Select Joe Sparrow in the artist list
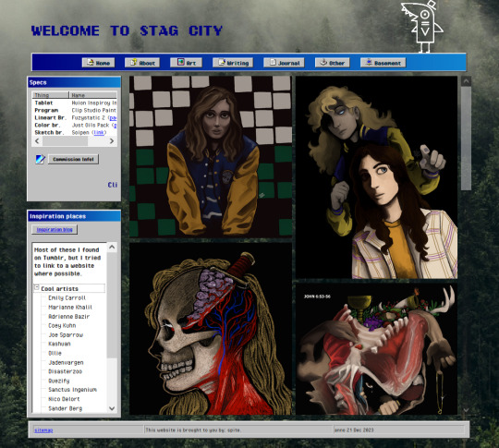 66,334
